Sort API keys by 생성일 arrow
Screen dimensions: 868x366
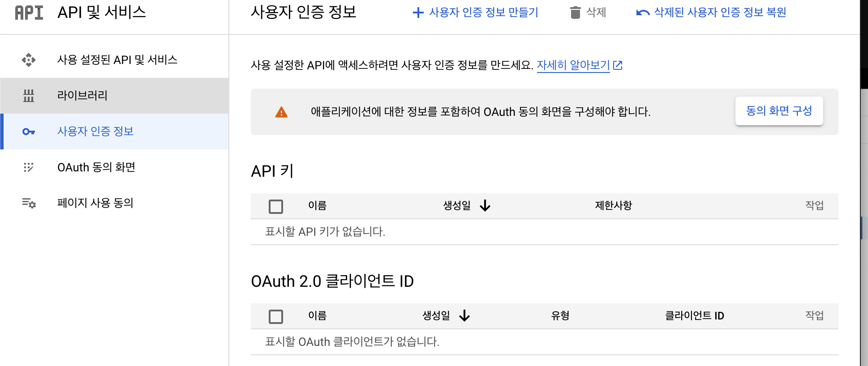pyautogui.click(x=485, y=206)
